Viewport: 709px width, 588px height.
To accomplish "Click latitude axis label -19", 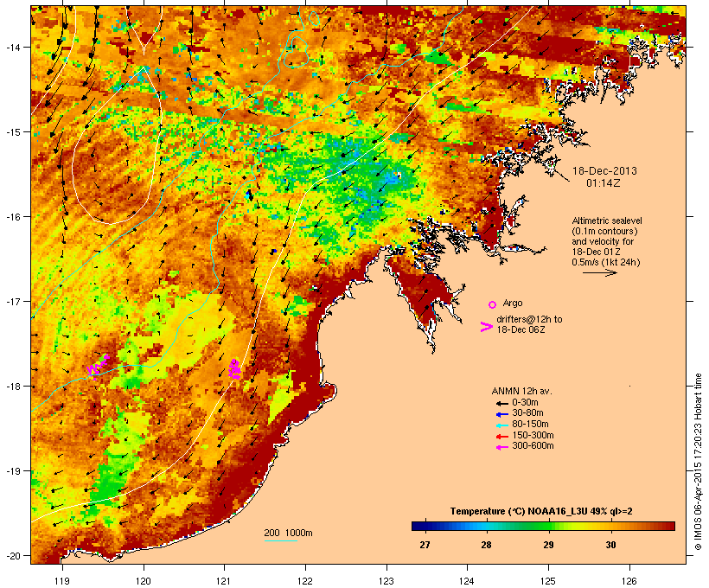I will 12,471.
